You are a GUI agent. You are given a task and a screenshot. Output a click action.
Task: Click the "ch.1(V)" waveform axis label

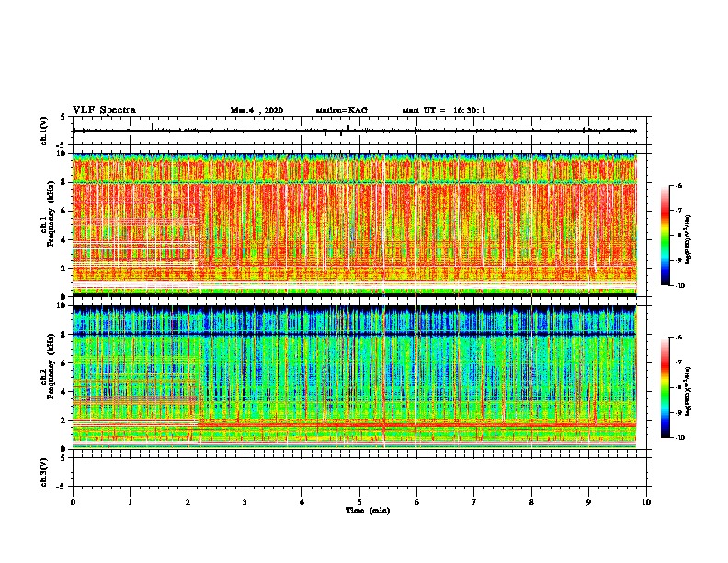click(x=43, y=131)
